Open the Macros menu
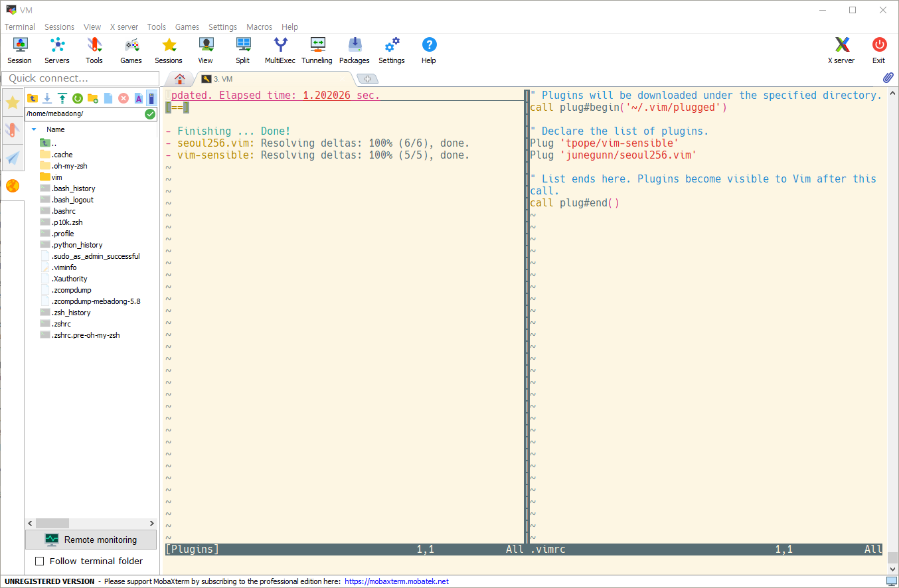 pos(259,27)
